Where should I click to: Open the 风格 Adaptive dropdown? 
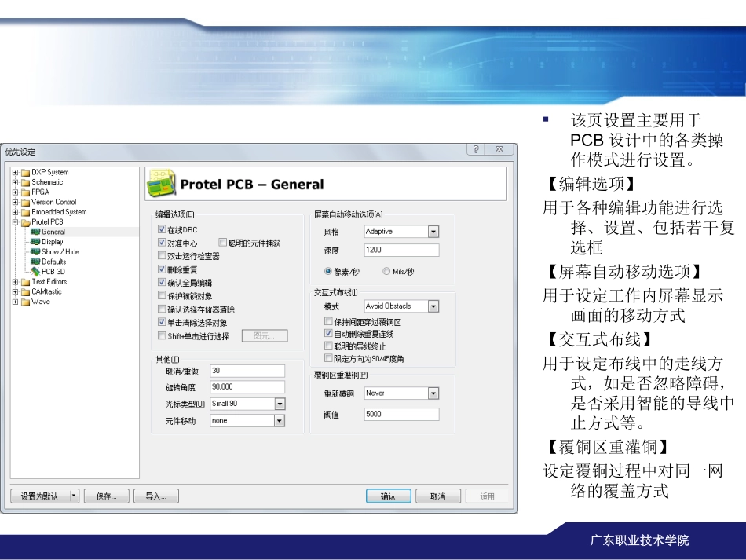click(433, 232)
